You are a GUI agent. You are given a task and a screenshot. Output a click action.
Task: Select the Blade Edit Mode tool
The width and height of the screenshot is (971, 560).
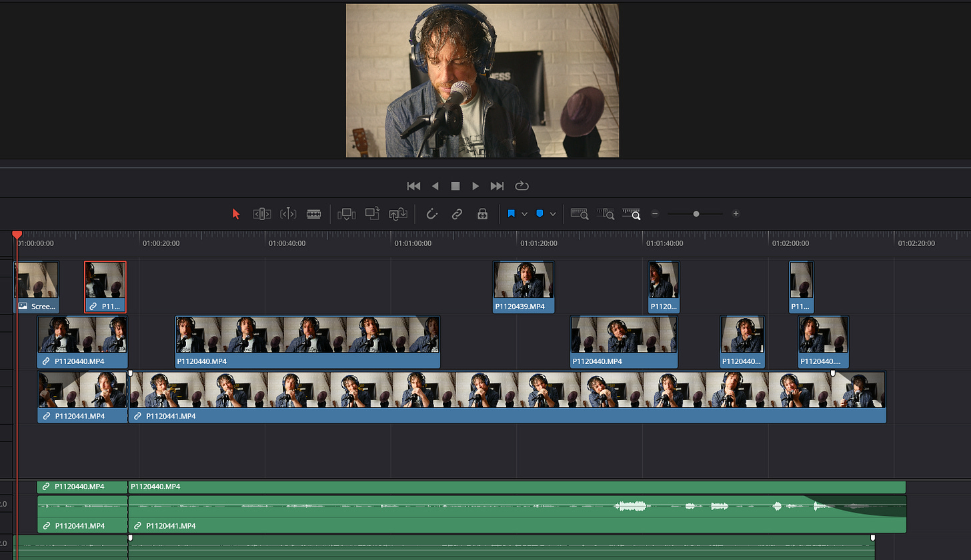click(x=313, y=214)
